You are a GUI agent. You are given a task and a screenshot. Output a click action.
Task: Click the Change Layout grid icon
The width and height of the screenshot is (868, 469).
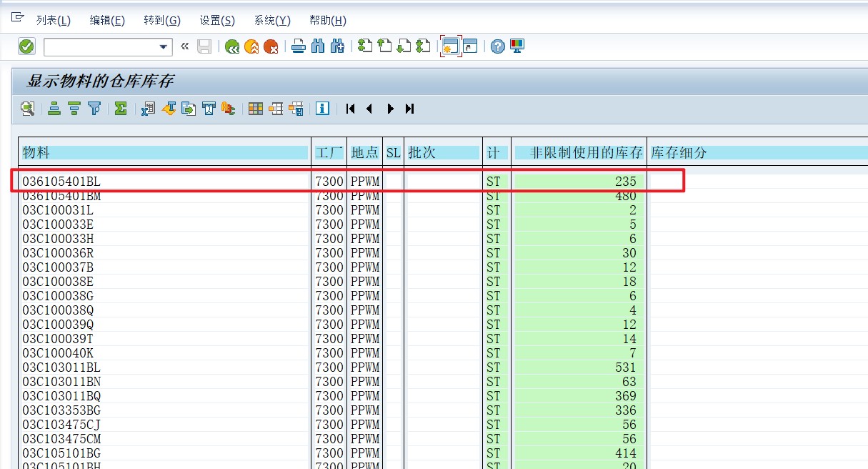pyautogui.click(x=256, y=109)
